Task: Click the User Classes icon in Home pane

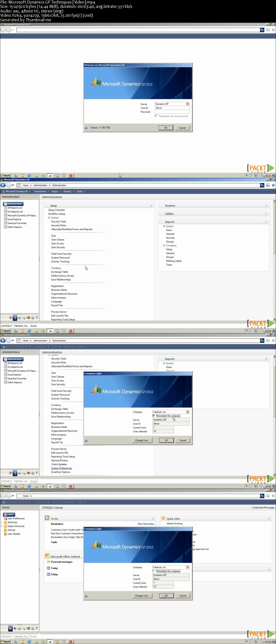Action: [5, 534]
